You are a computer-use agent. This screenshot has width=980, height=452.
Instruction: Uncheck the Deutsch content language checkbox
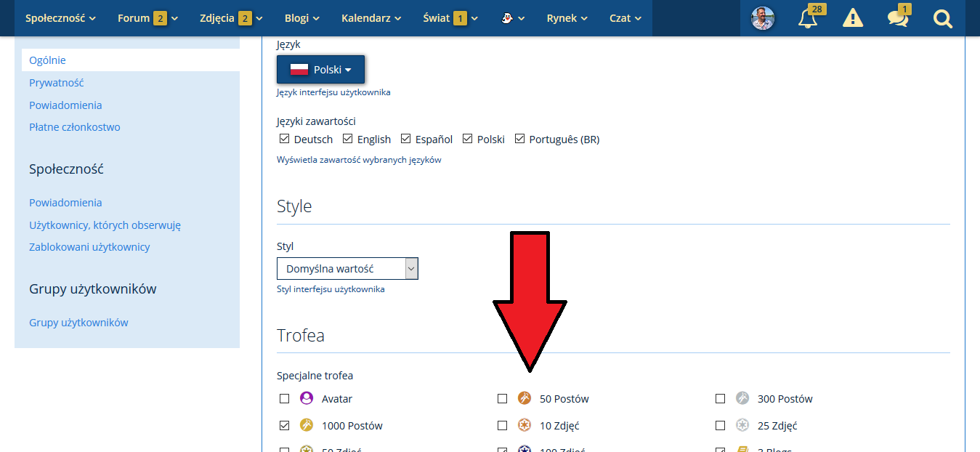[285, 139]
